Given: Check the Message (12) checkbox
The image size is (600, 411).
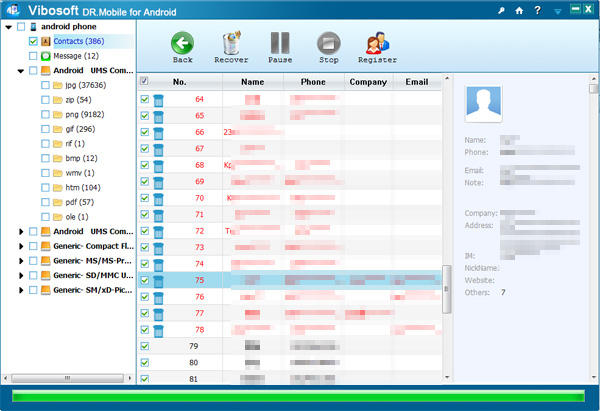Looking at the screenshot, I should click(x=33, y=56).
